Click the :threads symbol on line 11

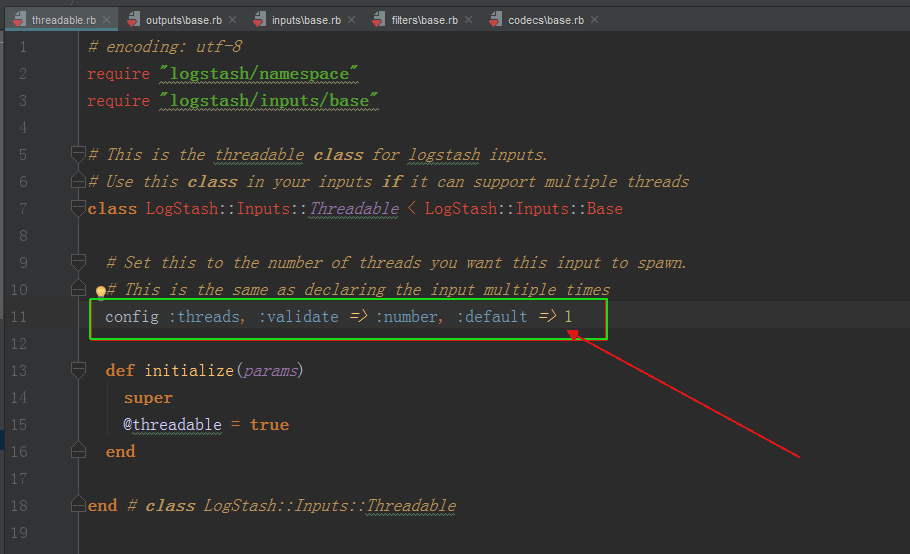click(x=204, y=317)
